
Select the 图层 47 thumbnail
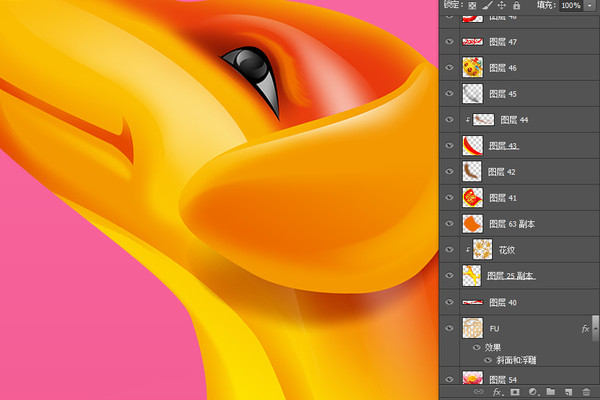coord(472,42)
